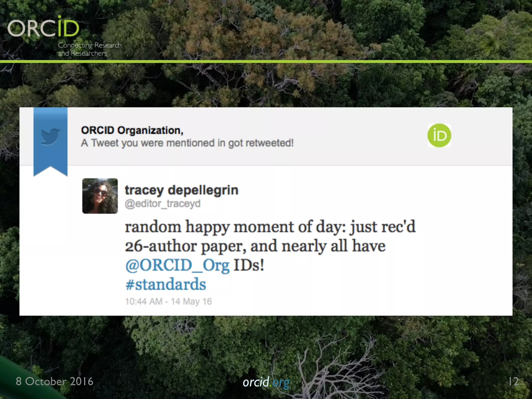
Task: Click the ORCID logo in the header
Action: 43,26
